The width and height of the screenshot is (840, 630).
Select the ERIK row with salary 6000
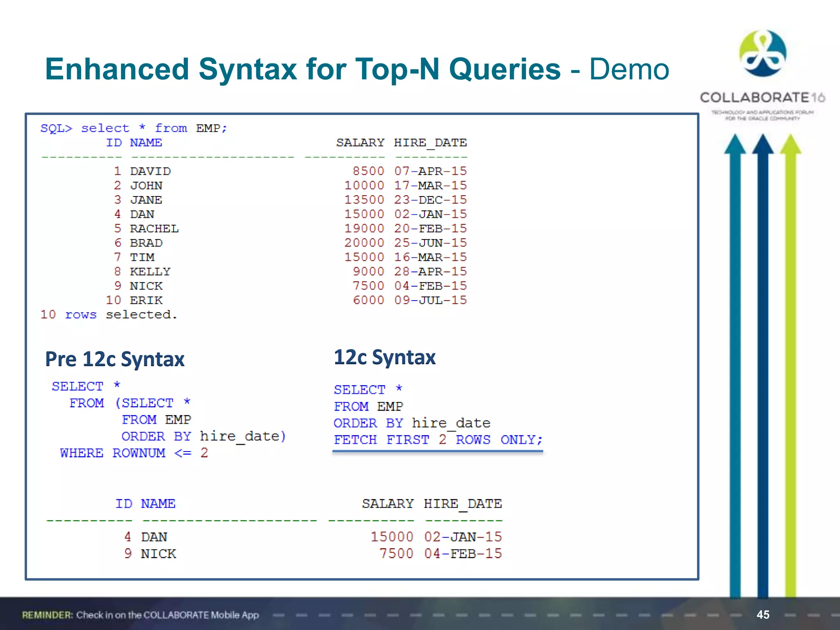[x=286, y=300]
